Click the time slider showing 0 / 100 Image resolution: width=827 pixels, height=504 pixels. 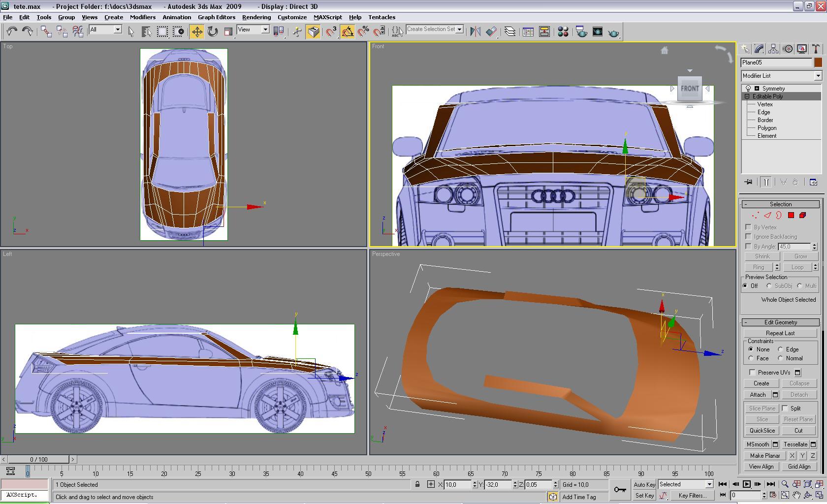point(39,459)
